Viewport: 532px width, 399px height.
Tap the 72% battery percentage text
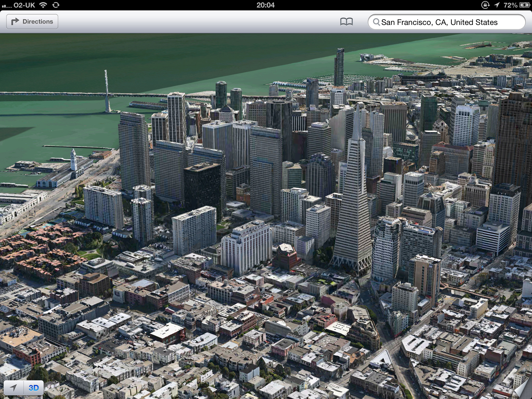pos(510,5)
